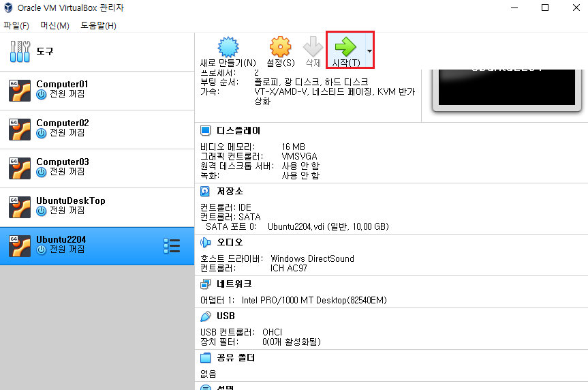The image size is (588, 390).
Task: Select the Tools (도구) icon
Action: tap(20, 51)
